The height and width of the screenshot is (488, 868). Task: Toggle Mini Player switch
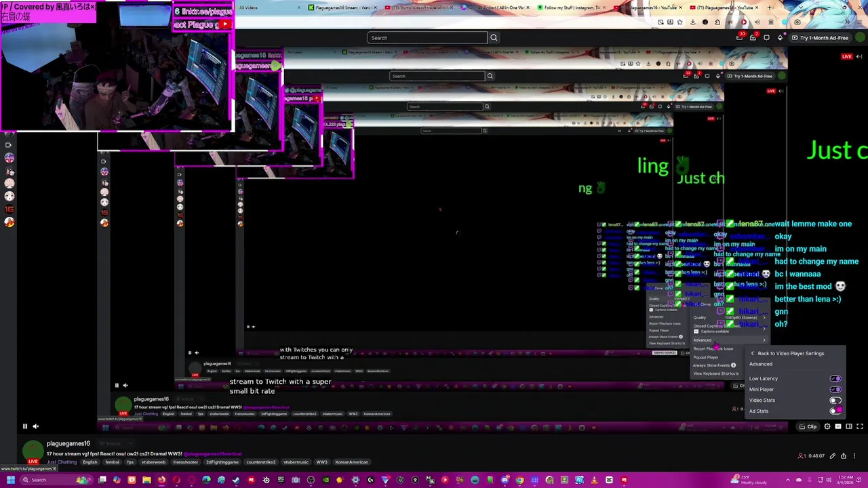835,390
